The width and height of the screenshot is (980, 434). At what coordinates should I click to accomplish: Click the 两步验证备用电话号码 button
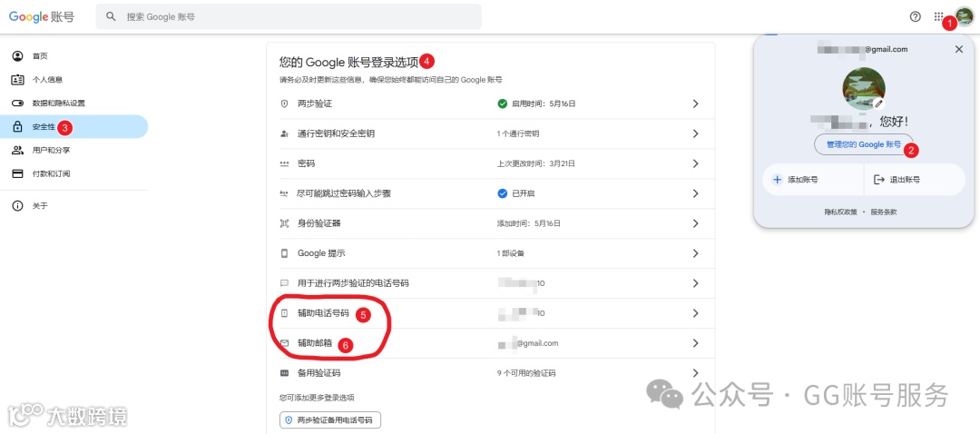(330, 420)
